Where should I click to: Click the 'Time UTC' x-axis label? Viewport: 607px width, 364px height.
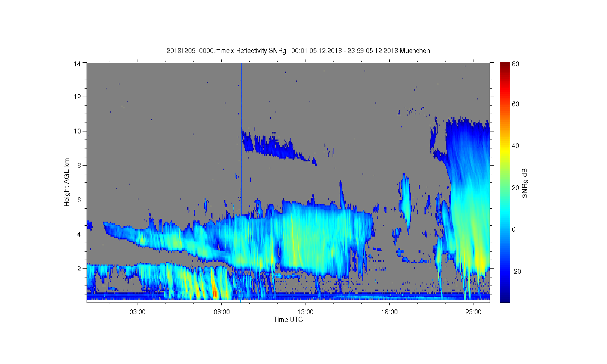coord(288,320)
